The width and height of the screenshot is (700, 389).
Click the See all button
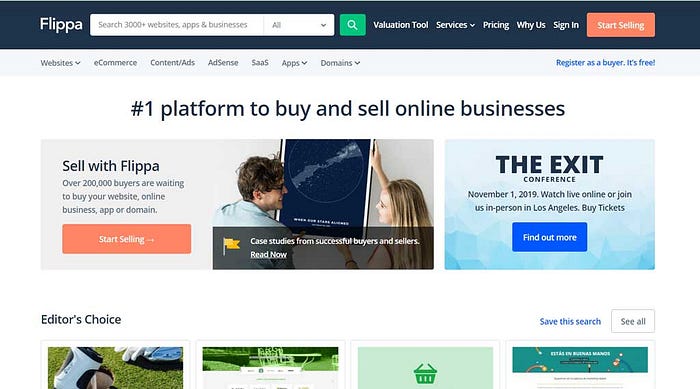click(633, 321)
